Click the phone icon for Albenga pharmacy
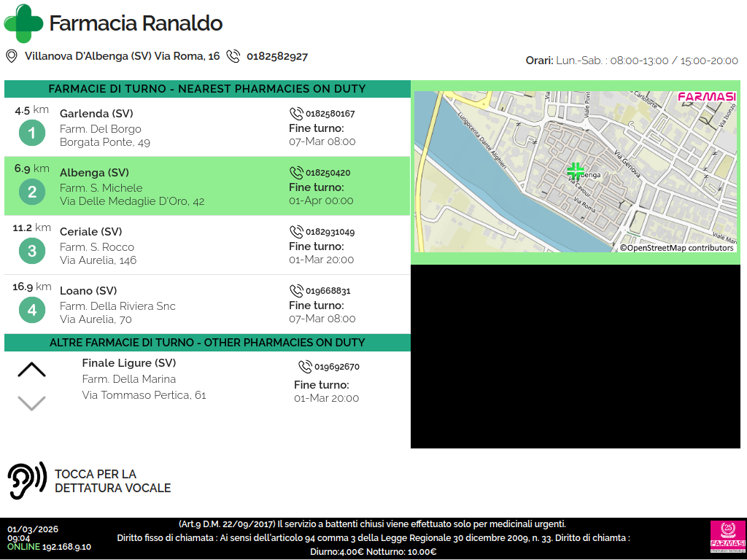The image size is (747, 560). coord(296,173)
